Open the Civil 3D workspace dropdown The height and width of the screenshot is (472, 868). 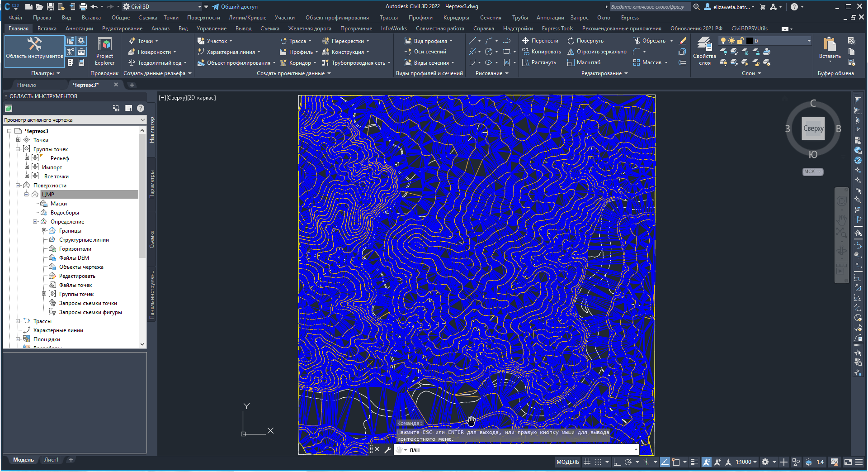click(162, 7)
